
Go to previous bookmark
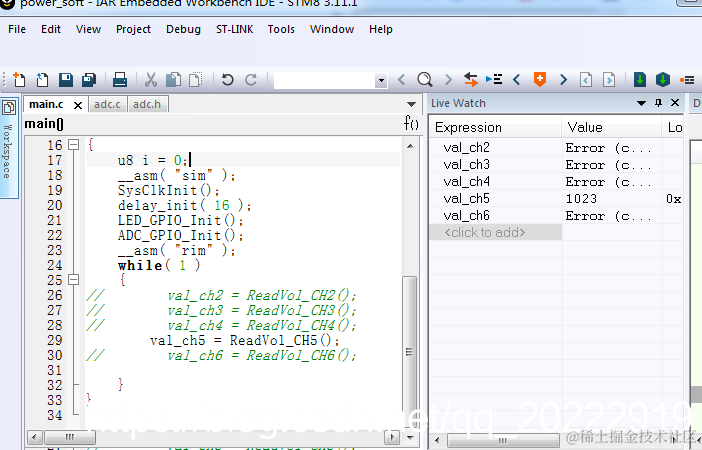click(x=517, y=80)
